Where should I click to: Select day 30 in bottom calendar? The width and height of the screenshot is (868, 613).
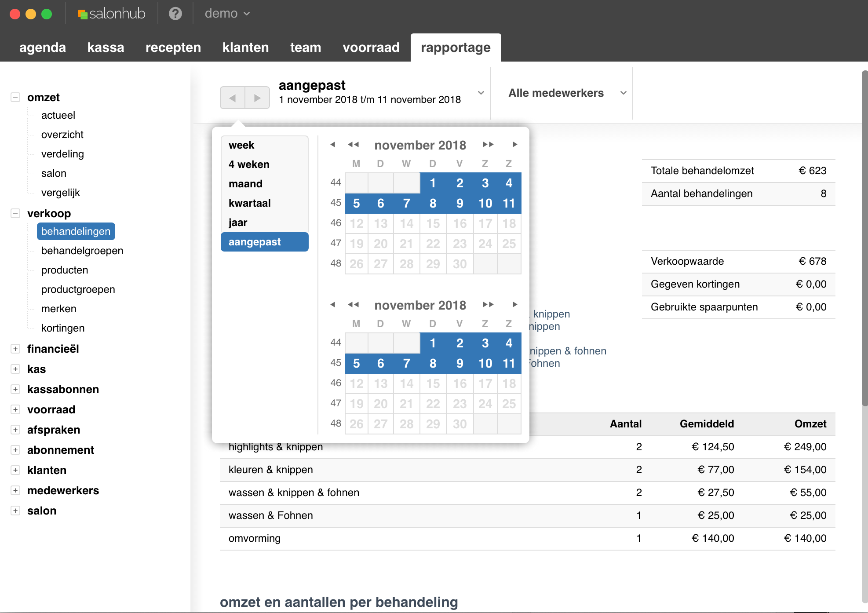[460, 424]
